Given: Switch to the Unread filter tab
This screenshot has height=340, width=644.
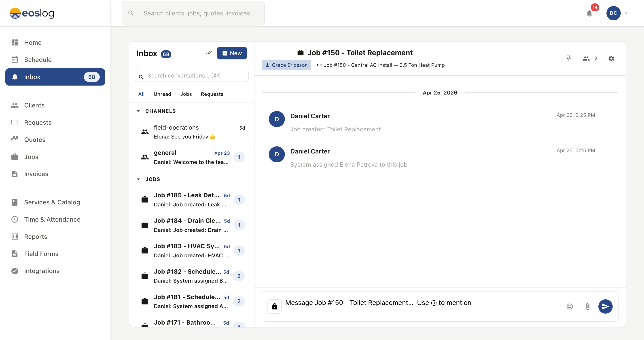Looking at the screenshot, I should tap(162, 94).
